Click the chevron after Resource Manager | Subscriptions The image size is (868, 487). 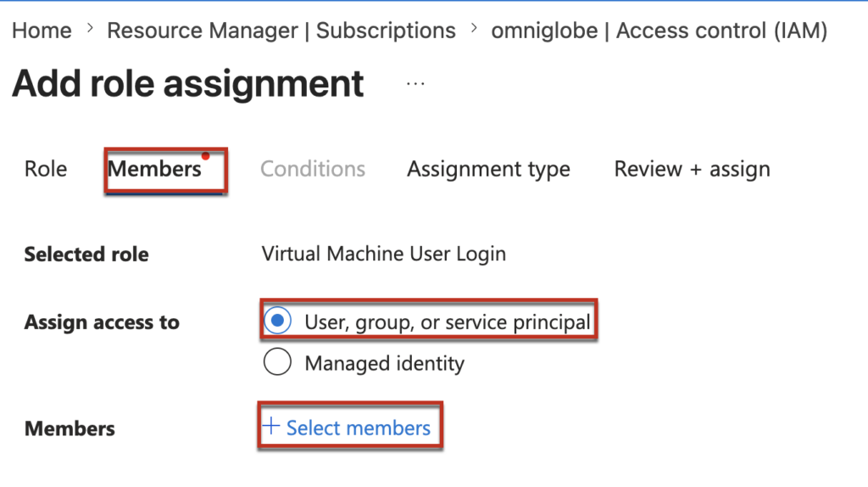tap(473, 31)
